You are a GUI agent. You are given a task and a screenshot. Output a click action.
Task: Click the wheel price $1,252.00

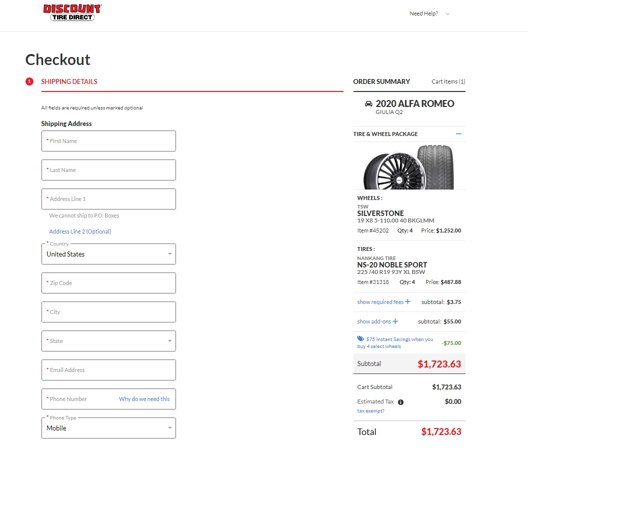point(449,231)
